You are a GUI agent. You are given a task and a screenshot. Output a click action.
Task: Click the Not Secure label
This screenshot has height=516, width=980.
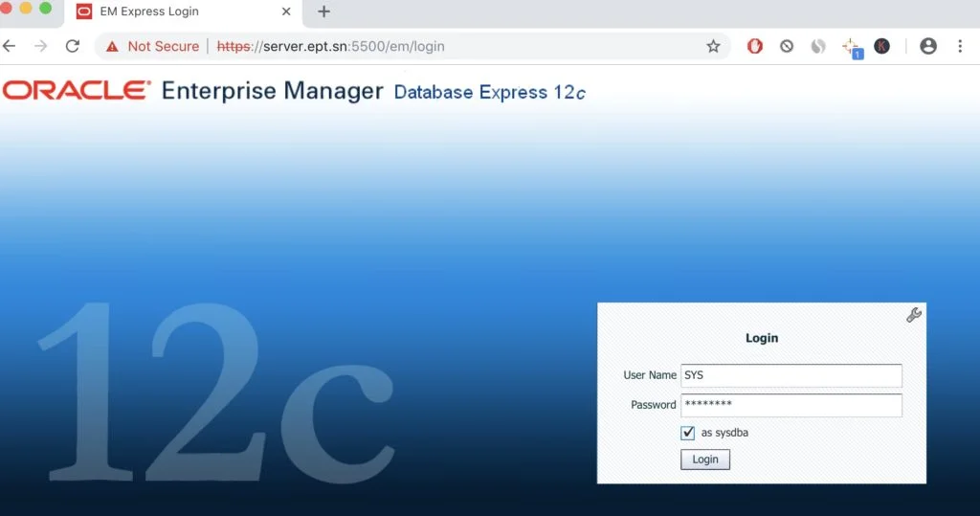[x=163, y=46]
